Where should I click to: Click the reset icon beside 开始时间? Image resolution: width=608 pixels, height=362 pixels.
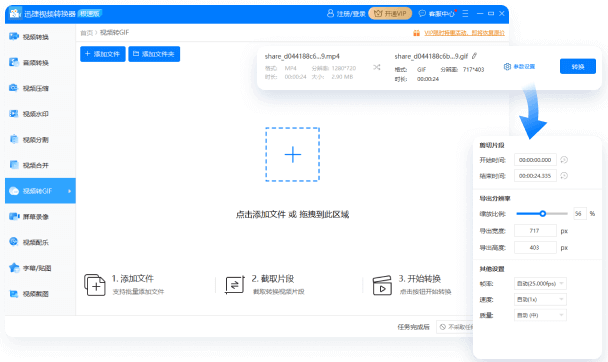[x=564, y=160]
